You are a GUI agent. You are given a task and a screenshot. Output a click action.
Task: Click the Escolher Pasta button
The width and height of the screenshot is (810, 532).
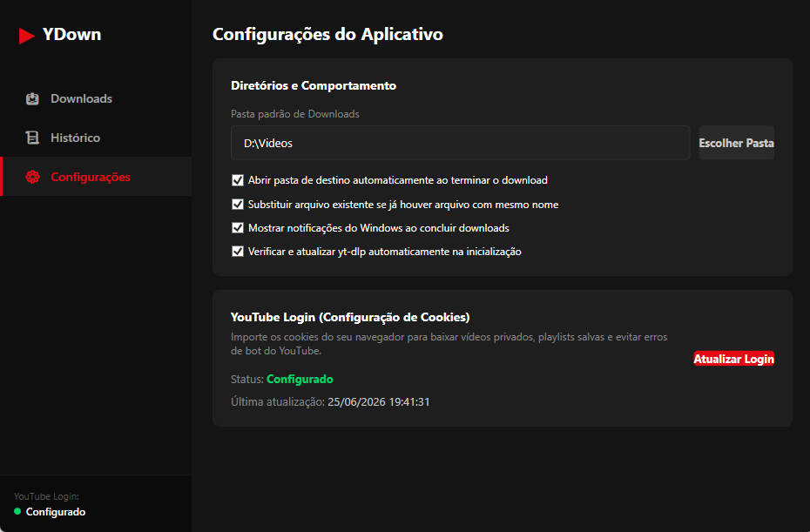point(736,143)
